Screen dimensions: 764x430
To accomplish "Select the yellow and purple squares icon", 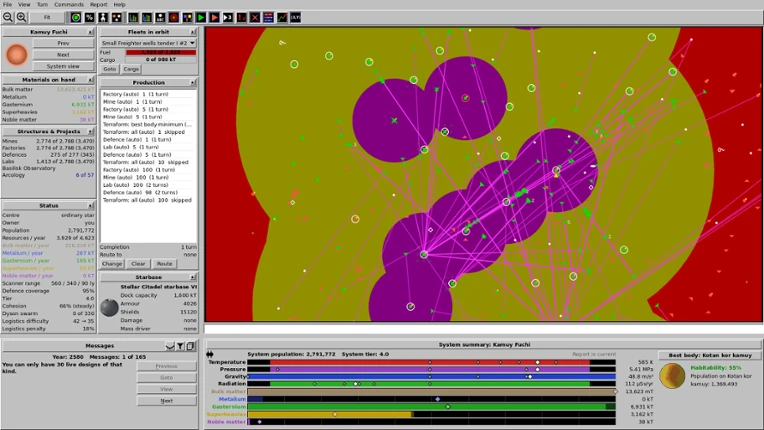I will coord(187,18).
